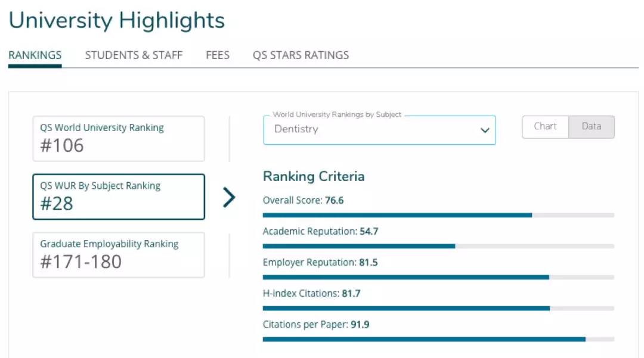The height and width of the screenshot is (358, 644).
Task: Click the University Highlights heading
Action: click(x=117, y=20)
